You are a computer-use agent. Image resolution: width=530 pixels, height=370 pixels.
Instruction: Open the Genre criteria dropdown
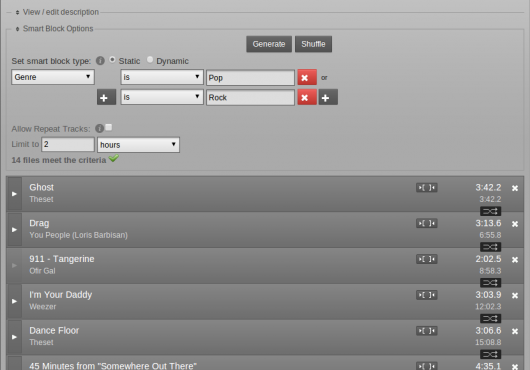coord(53,77)
